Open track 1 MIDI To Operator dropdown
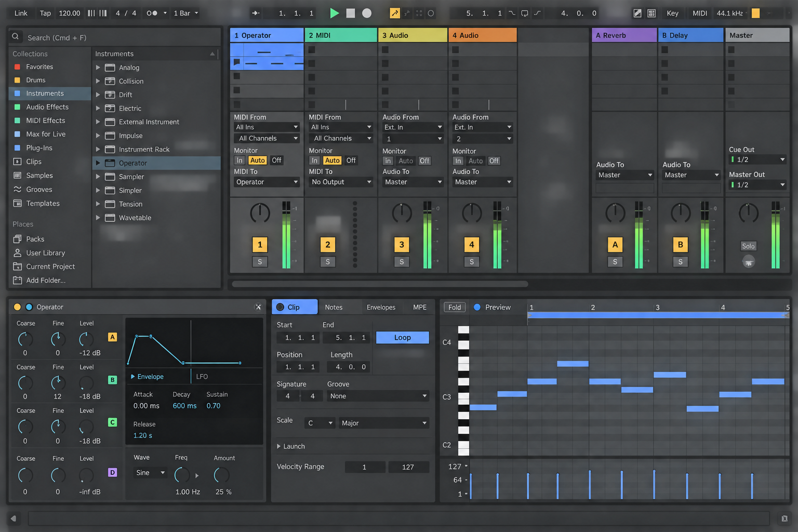The width and height of the screenshot is (798, 532). tap(267, 182)
